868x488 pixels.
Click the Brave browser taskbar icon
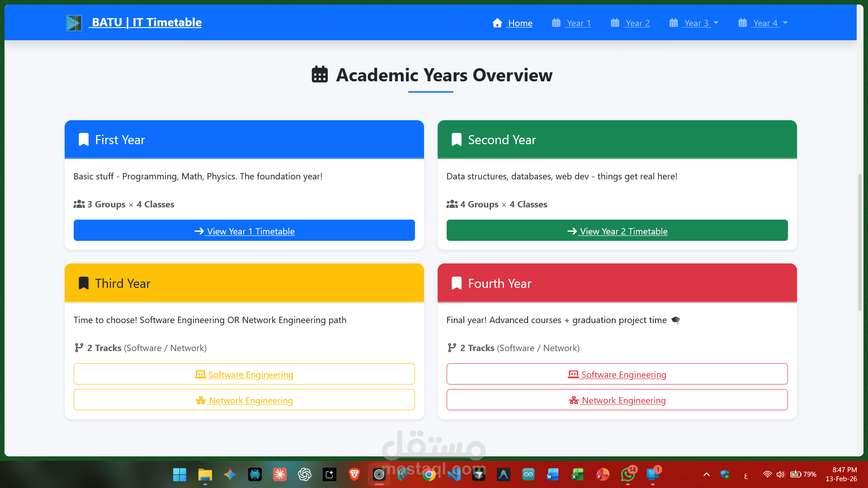coord(354,474)
